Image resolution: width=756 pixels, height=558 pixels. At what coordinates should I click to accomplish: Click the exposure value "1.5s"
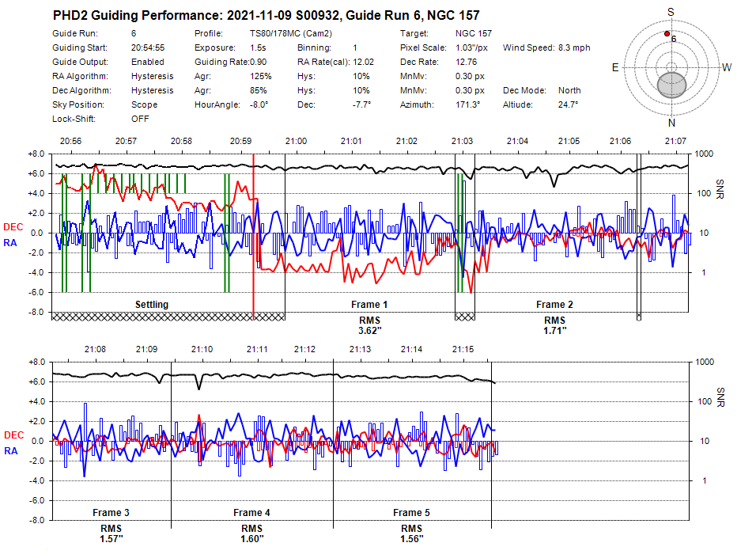click(258, 47)
